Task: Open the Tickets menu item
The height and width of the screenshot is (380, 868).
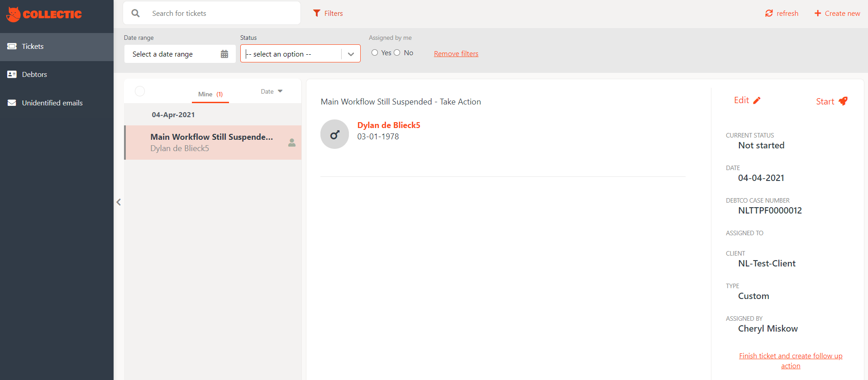Action: (x=57, y=47)
